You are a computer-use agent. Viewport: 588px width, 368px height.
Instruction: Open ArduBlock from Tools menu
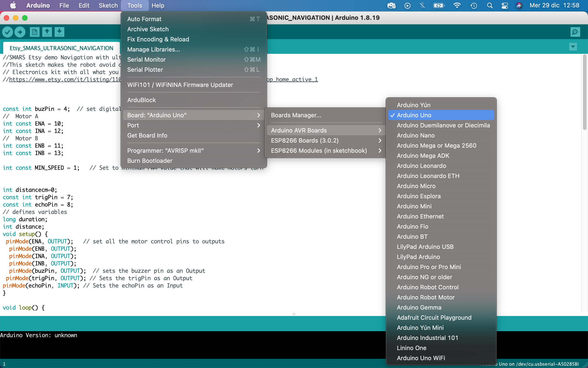click(x=194, y=100)
